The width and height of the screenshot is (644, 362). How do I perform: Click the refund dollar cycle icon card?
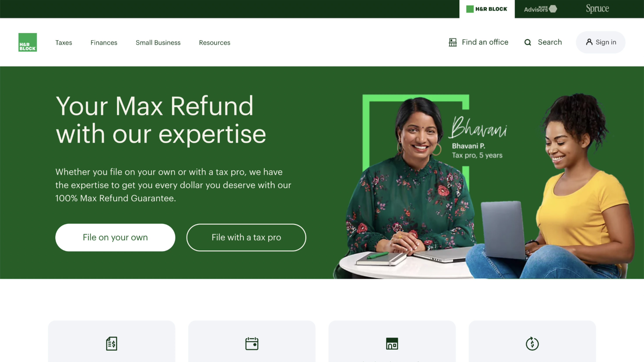pos(532,341)
